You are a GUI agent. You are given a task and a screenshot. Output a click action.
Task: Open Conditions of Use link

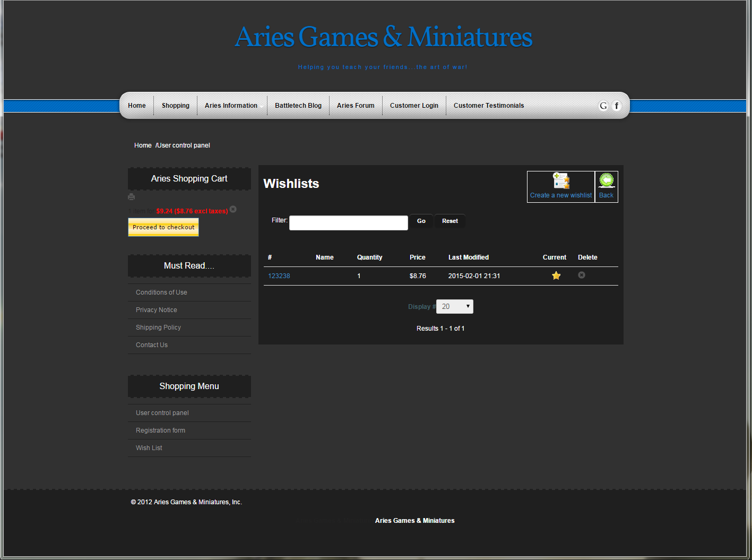pos(161,292)
